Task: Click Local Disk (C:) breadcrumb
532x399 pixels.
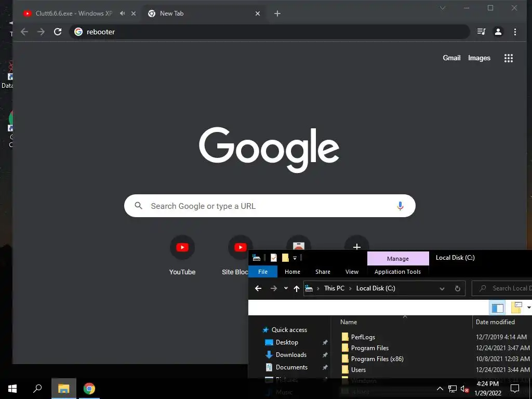Action: [376, 288]
